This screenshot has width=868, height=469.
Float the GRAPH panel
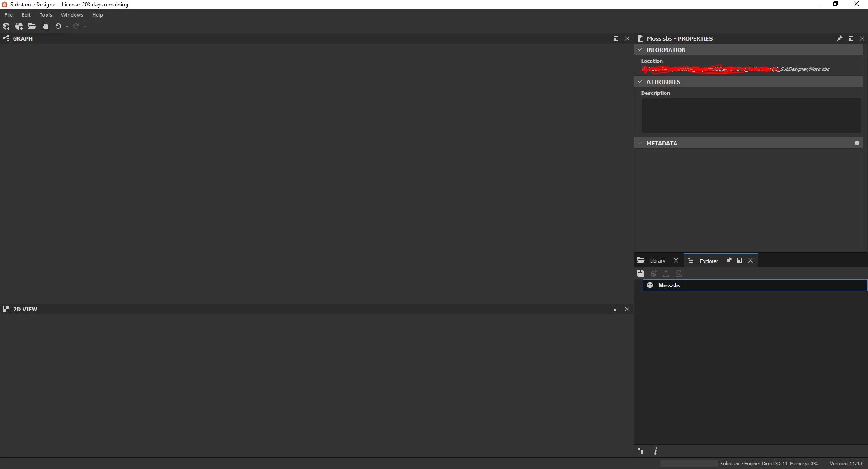point(615,38)
